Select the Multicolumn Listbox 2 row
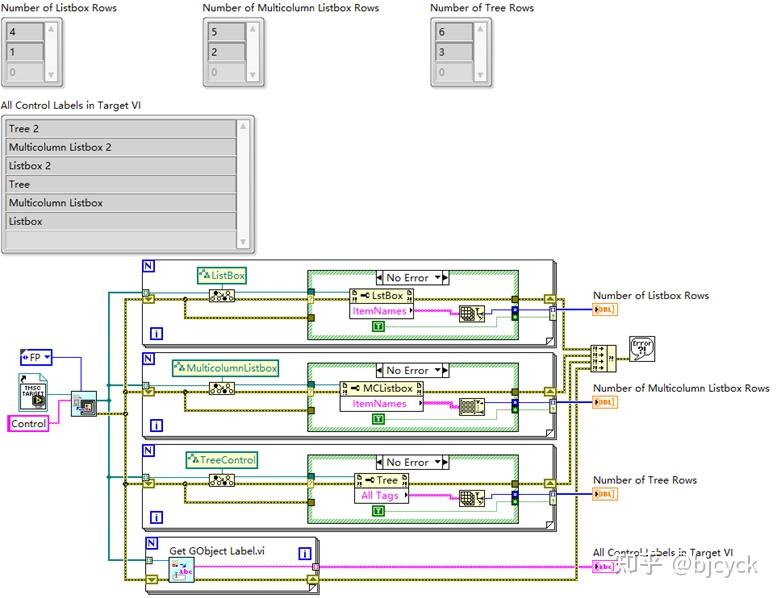This screenshot has width=777, height=598. point(120,147)
